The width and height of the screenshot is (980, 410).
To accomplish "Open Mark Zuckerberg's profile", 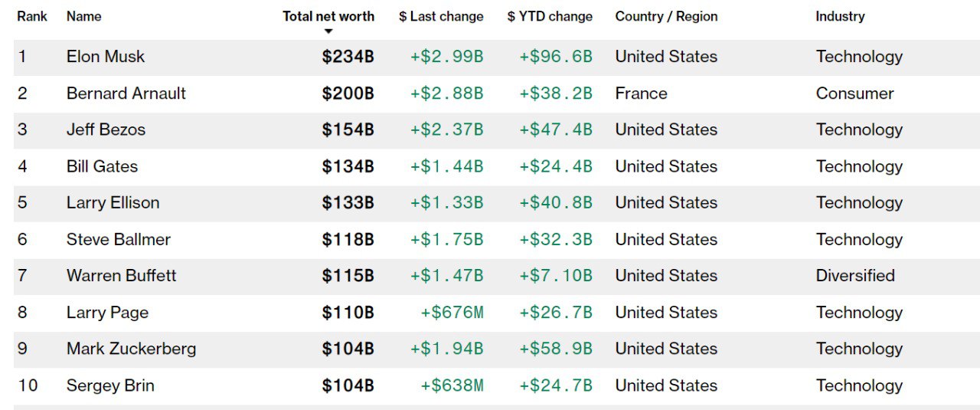I will pos(131,349).
